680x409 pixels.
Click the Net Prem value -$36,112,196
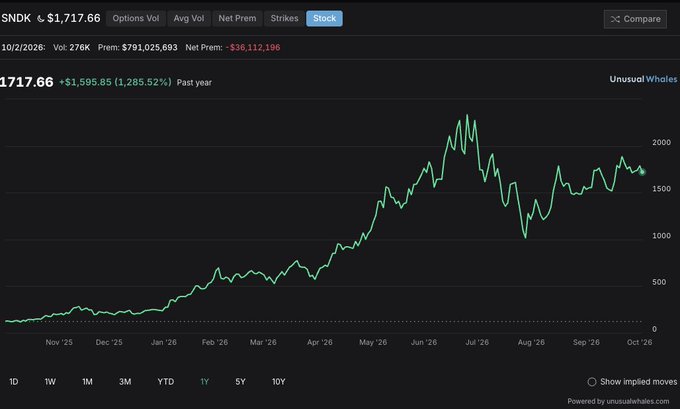click(x=253, y=47)
